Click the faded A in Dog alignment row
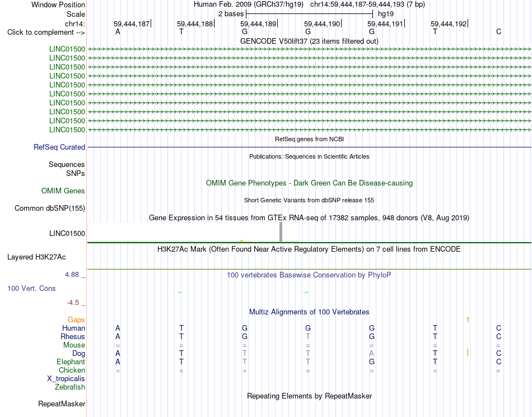Image resolution: width=532 pixels, height=417 pixels. 371,354
